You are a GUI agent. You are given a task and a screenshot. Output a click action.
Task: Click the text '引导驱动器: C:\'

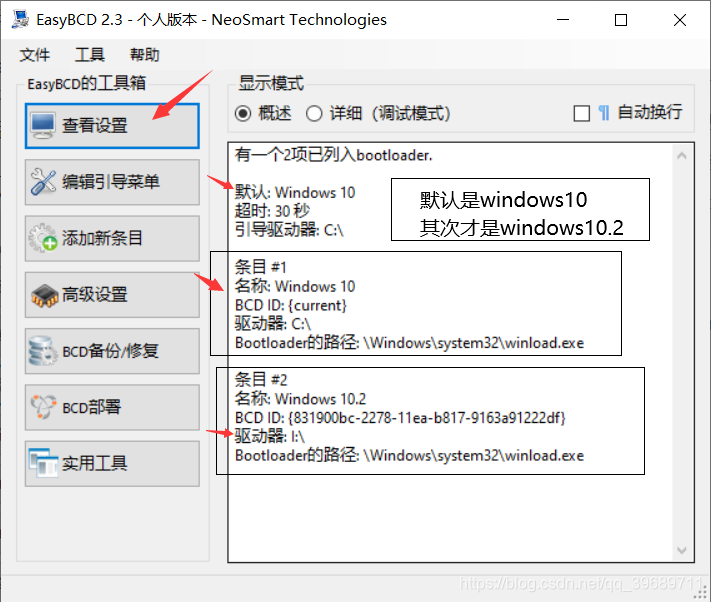(x=289, y=230)
